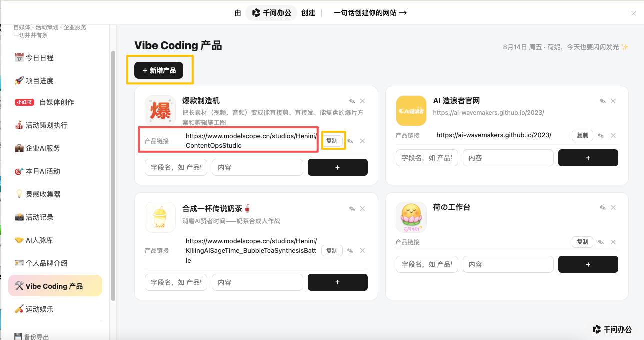Focus 内容 input in 爆款制造机 card
This screenshot has height=340, width=644.
(257, 167)
